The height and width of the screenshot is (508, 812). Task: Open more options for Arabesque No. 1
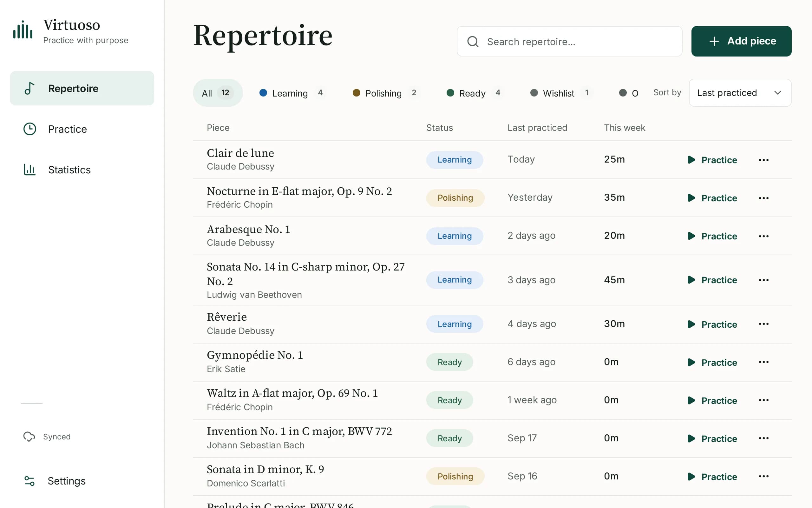point(764,236)
